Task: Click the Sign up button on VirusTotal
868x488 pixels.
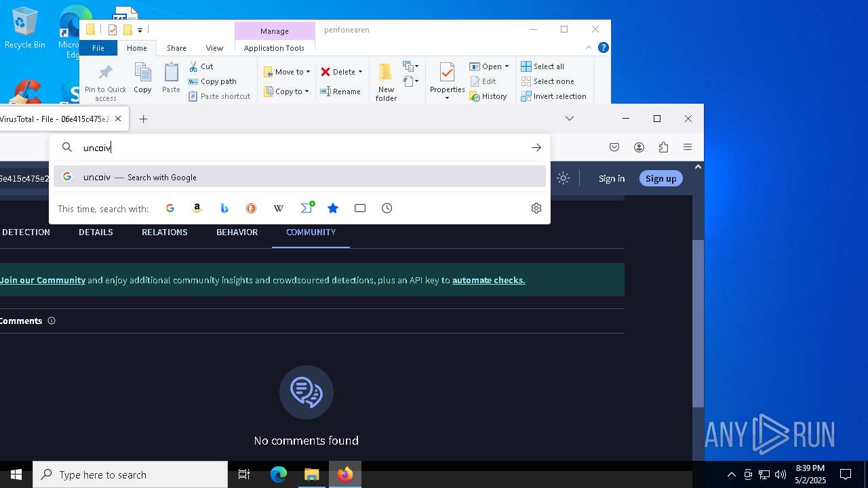Action: coord(661,178)
